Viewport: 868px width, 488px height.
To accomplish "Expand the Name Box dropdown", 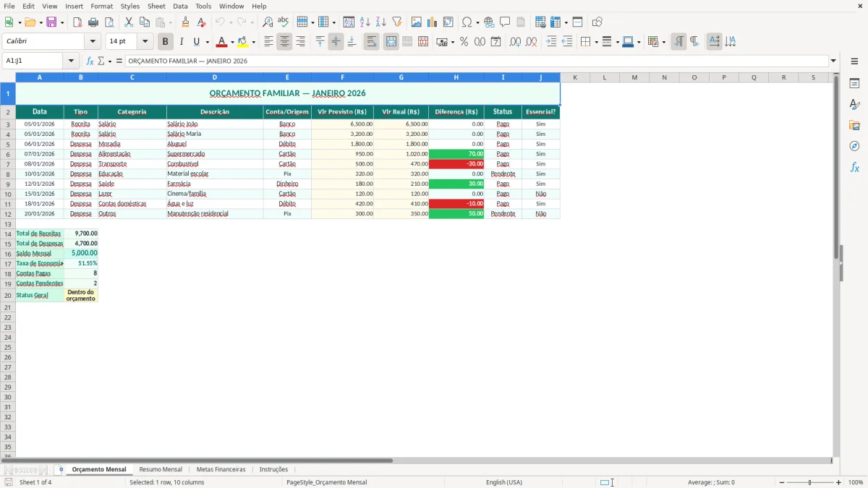I will (x=71, y=61).
